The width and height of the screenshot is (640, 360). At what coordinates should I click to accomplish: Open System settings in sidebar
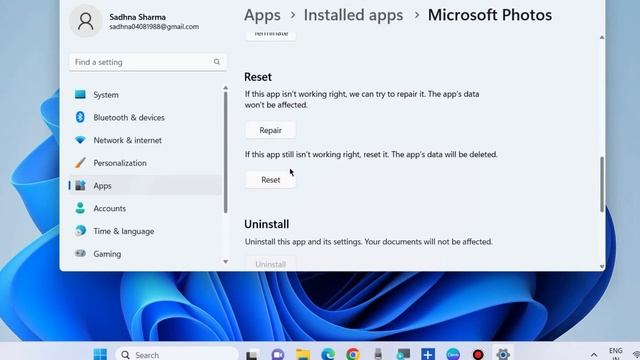145,95
